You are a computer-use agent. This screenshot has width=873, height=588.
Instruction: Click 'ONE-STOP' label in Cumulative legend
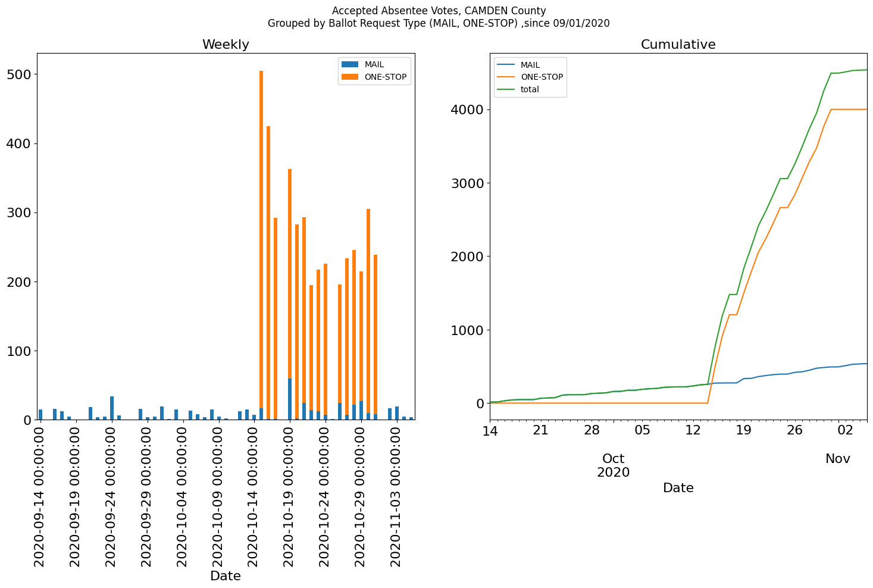tap(542, 77)
